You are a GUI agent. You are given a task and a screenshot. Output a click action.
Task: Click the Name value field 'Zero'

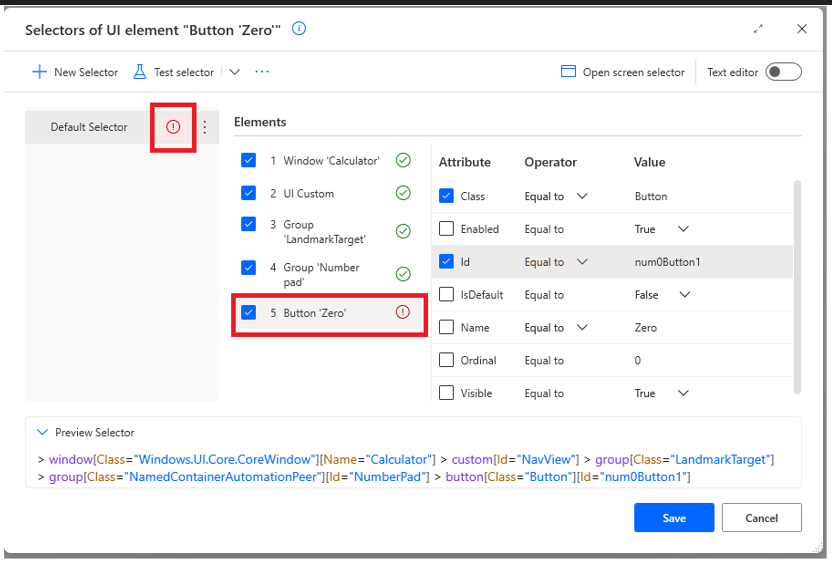(646, 328)
